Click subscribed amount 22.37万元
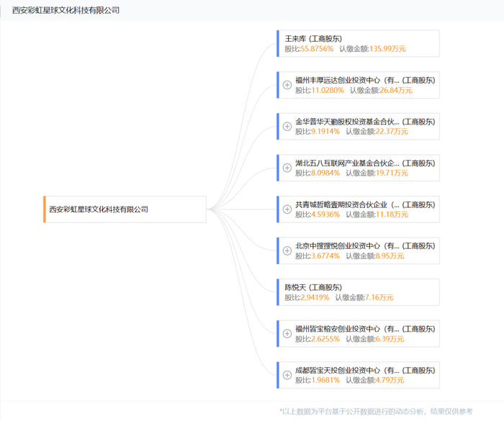The height and width of the screenshot is (421, 504). click(392, 132)
